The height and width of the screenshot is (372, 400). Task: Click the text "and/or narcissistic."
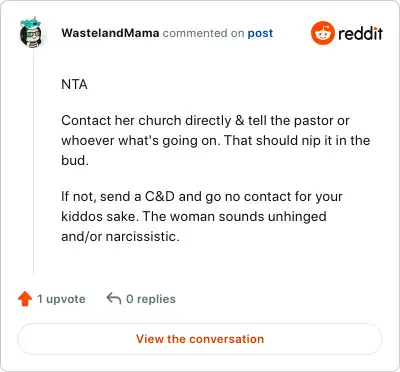tap(120, 236)
